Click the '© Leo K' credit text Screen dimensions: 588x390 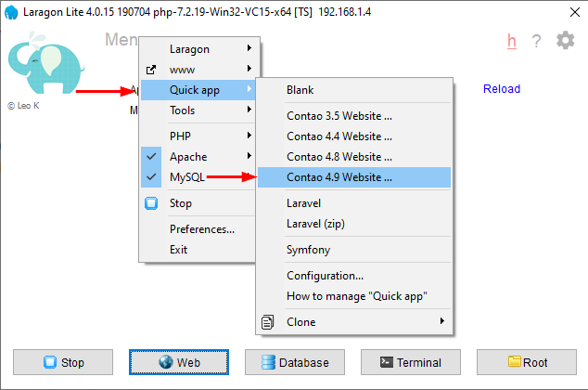click(23, 106)
